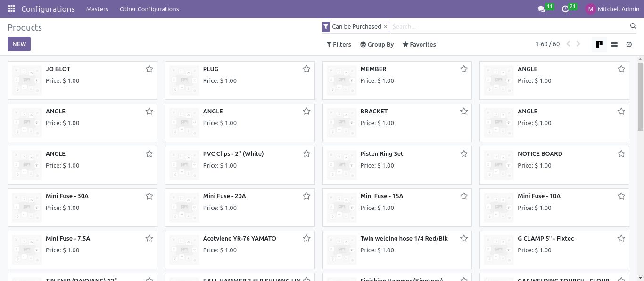The image size is (644, 281).
Task: Star the Pisten Ring Set product
Action: click(464, 154)
